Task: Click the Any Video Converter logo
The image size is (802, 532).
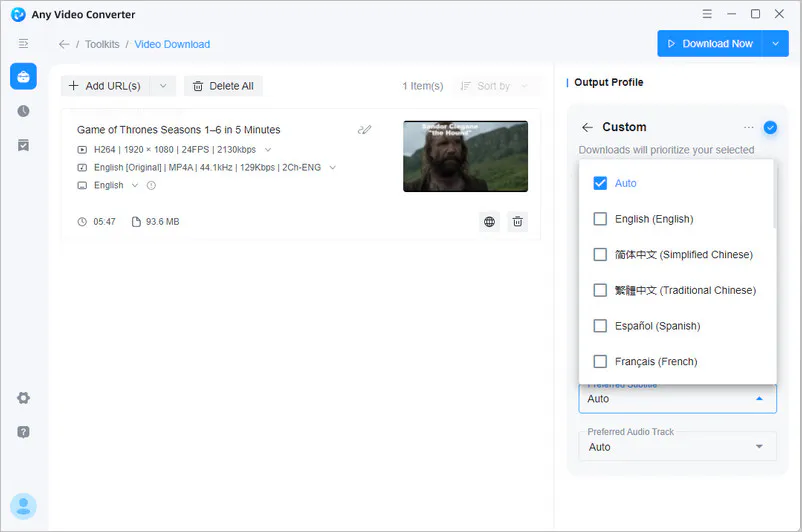Action: pyautogui.click(x=18, y=14)
